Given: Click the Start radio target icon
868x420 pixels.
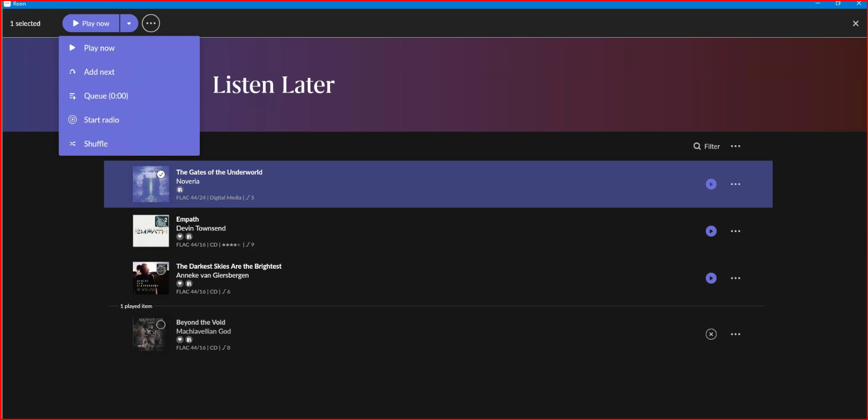Looking at the screenshot, I should pyautogui.click(x=72, y=120).
